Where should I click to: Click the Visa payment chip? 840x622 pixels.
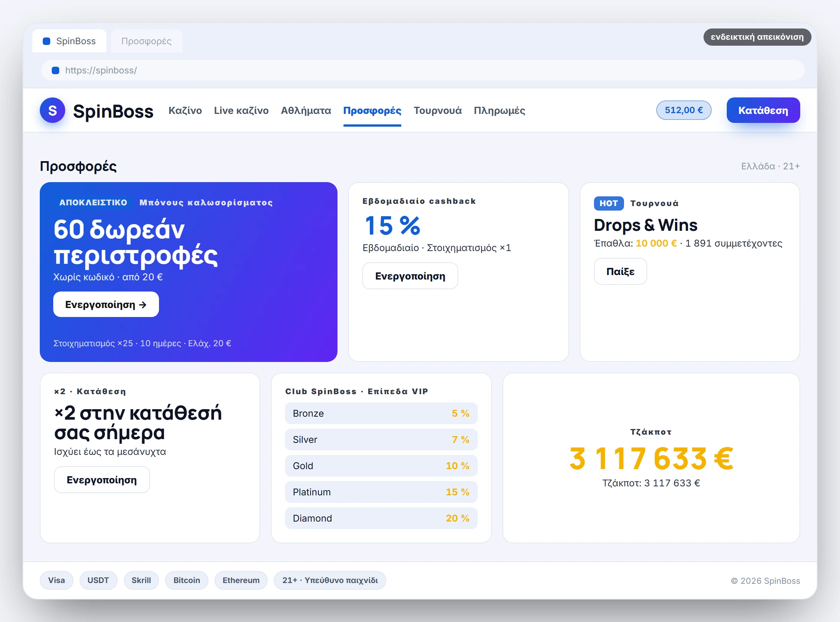tap(57, 580)
